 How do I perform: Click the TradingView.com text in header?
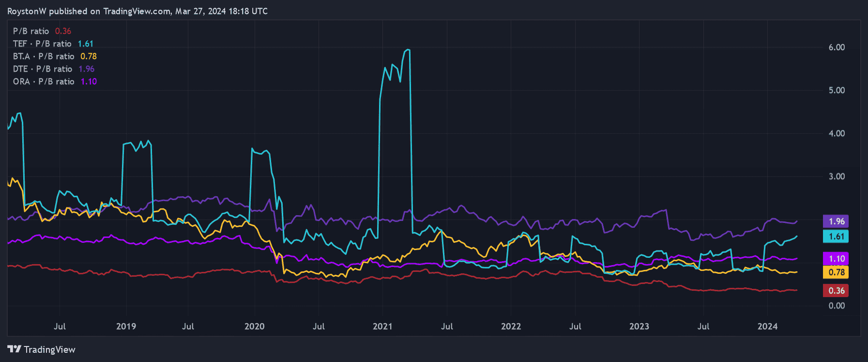pyautogui.click(x=137, y=11)
